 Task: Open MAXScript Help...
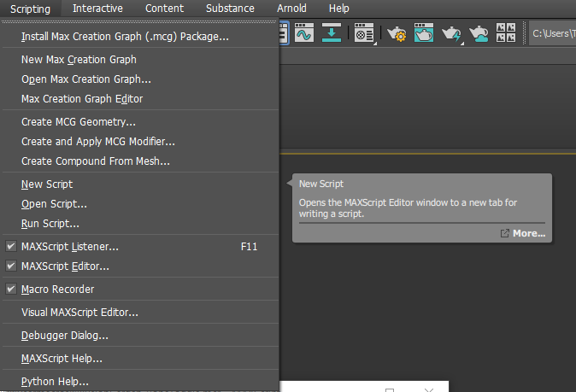(140, 359)
